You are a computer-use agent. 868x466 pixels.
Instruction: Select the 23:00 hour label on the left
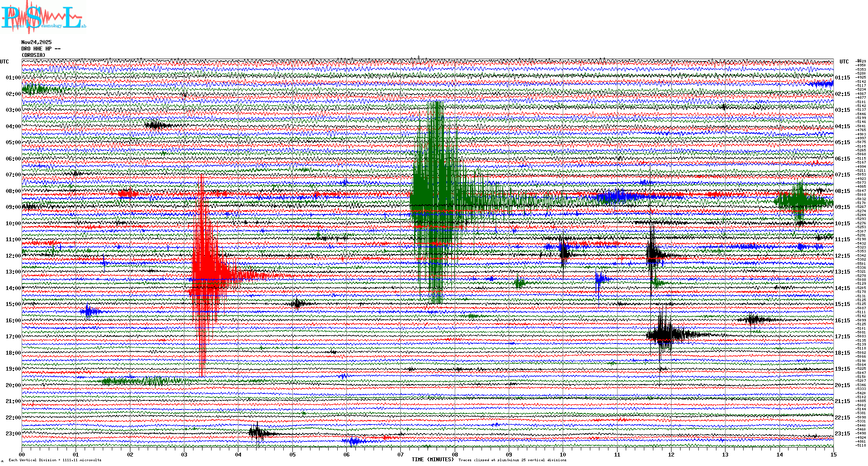click(13, 434)
